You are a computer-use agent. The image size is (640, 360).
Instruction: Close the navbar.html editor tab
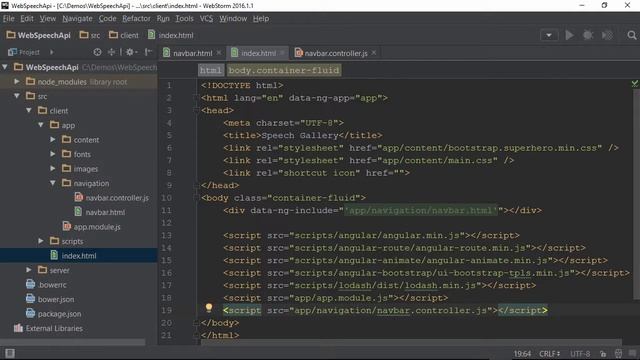(219, 53)
